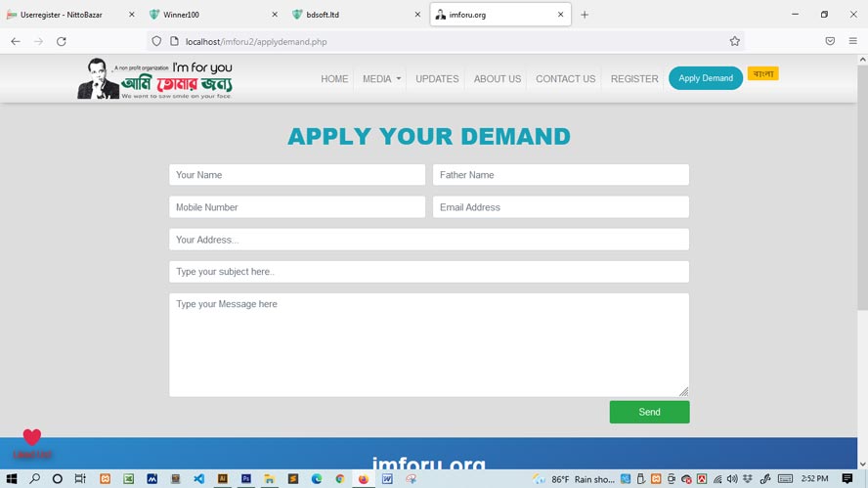Focus the Type your Message here textarea
868x488 pixels.
tap(429, 344)
